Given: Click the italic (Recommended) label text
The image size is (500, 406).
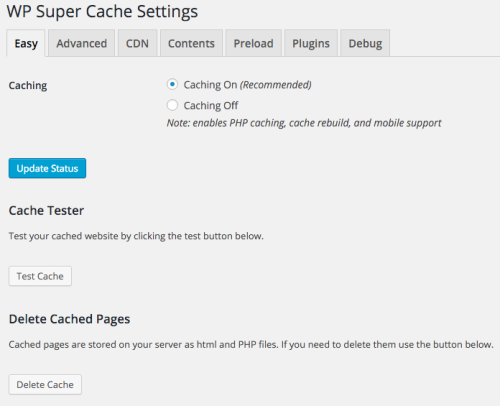Looking at the screenshot, I should click(276, 85).
